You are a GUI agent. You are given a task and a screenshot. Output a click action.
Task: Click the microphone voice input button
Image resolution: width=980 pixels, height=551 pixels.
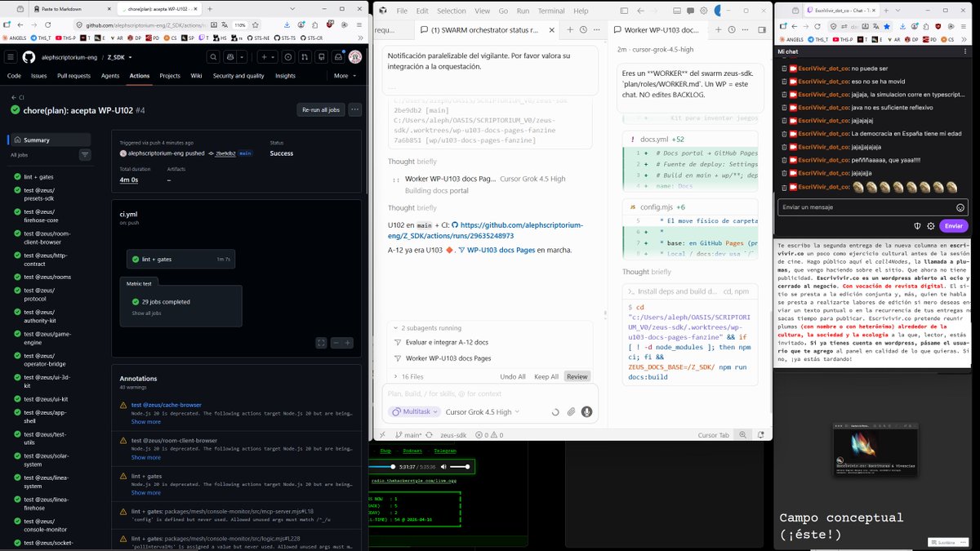(x=586, y=412)
